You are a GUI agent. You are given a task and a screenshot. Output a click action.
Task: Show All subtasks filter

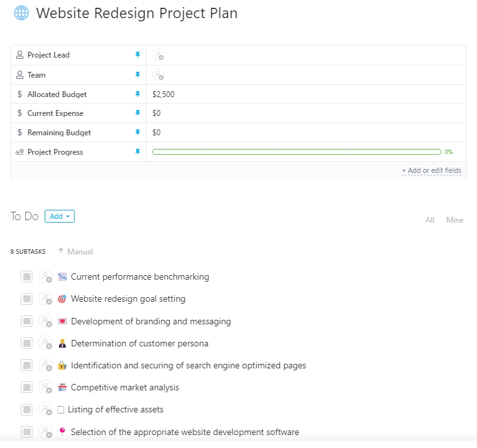(430, 219)
